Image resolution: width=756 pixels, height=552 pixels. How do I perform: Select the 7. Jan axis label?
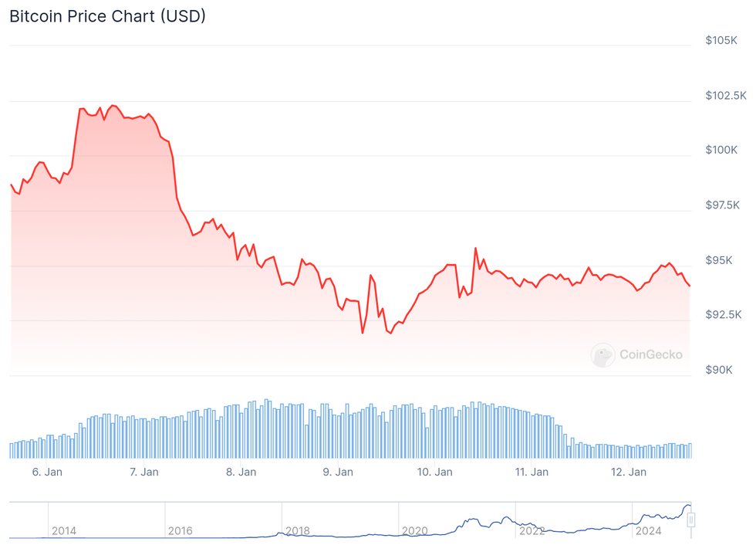(x=144, y=472)
